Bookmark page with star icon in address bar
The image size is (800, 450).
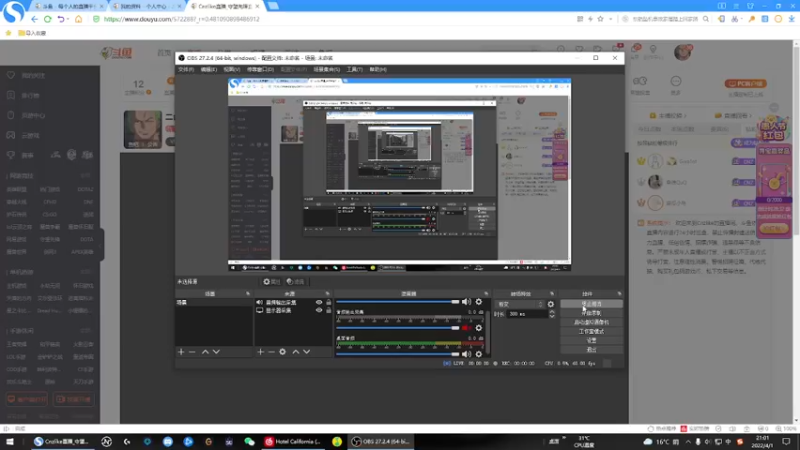pyautogui.click(x=601, y=19)
